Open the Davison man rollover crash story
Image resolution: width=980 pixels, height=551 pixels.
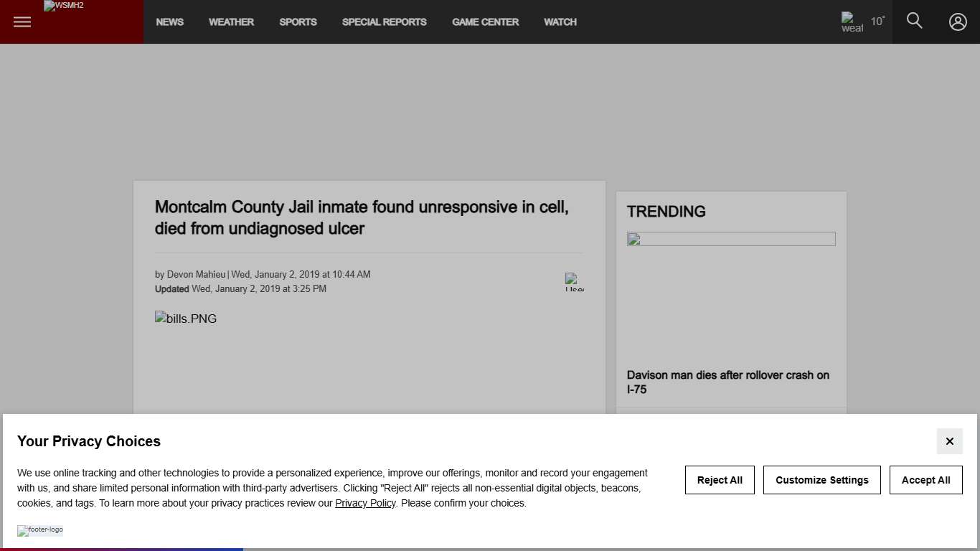[727, 382]
